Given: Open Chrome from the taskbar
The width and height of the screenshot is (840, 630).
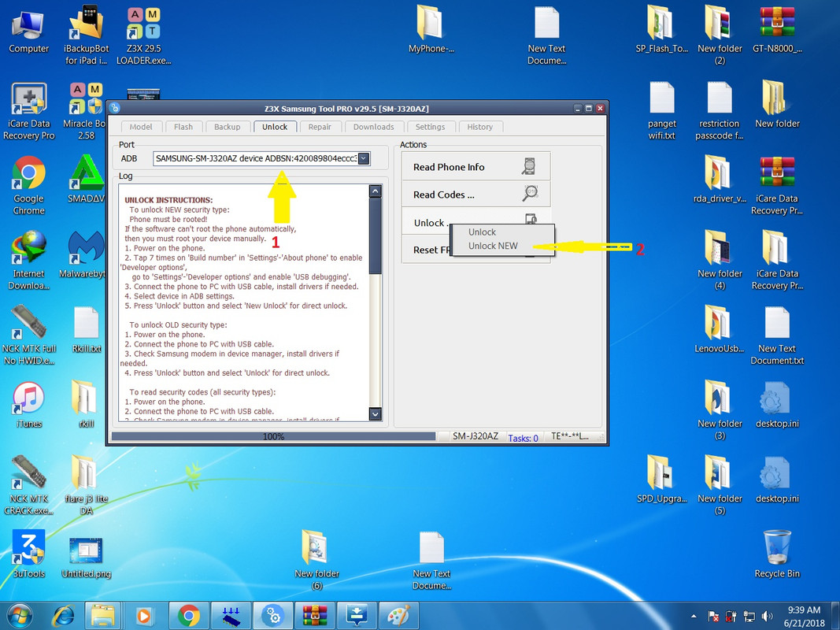Looking at the screenshot, I should click(189, 616).
